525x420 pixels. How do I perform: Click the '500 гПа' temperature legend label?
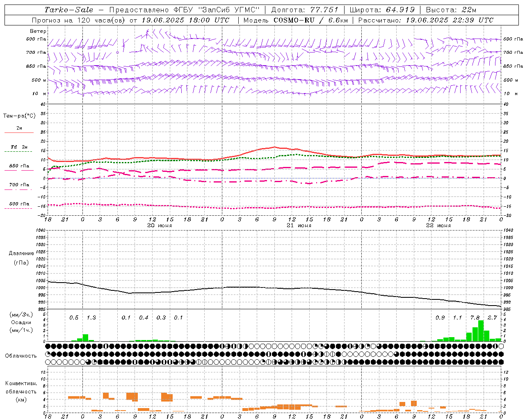19,204
